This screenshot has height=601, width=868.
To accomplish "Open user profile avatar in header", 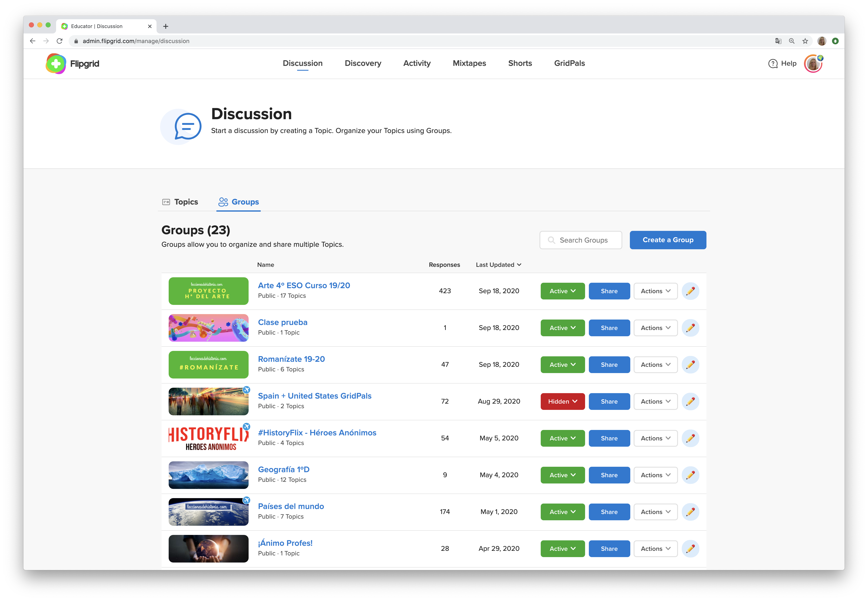I will point(813,64).
